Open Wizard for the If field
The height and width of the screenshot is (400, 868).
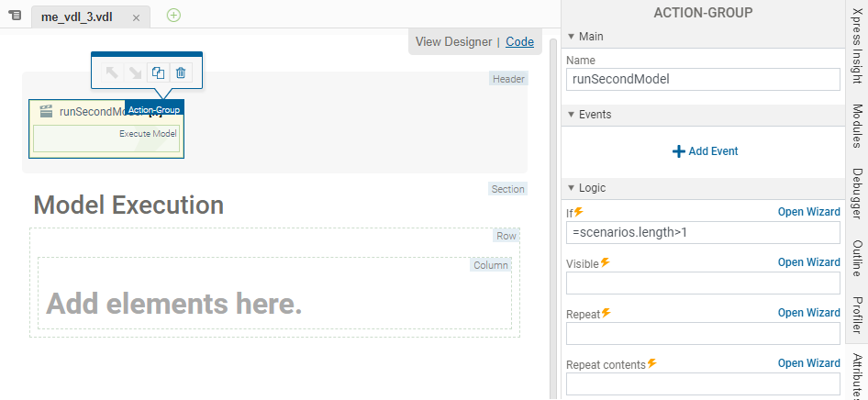click(808, 212)
